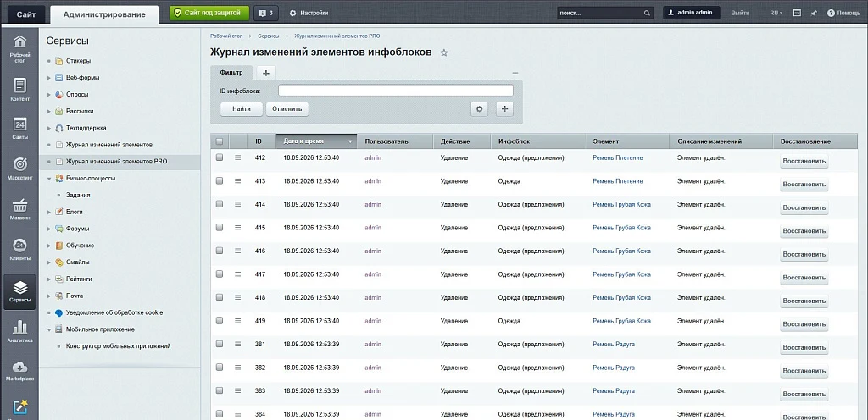Expand the Опросы tree node
This screenshot has width=868, height=420.
point(49,95)
